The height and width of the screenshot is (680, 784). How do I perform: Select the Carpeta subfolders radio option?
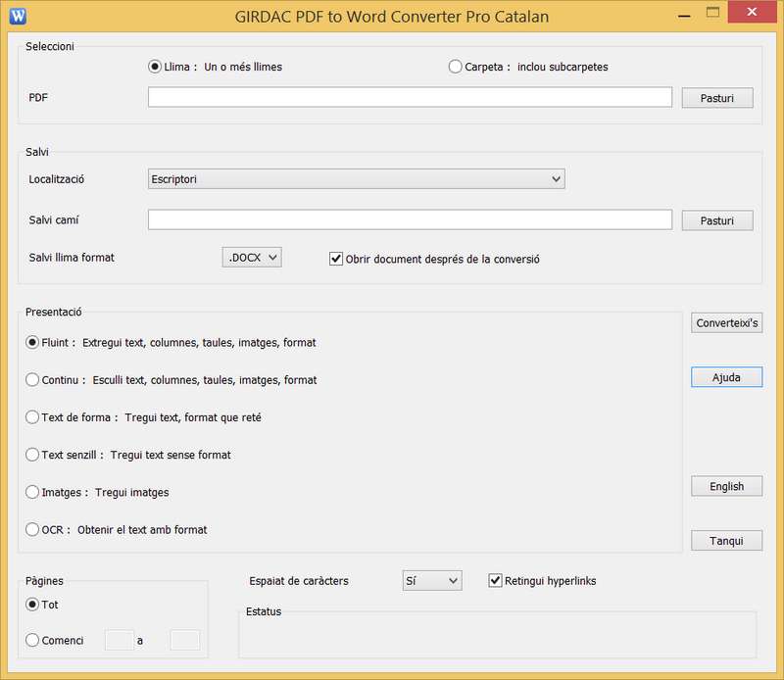[456, 67]
